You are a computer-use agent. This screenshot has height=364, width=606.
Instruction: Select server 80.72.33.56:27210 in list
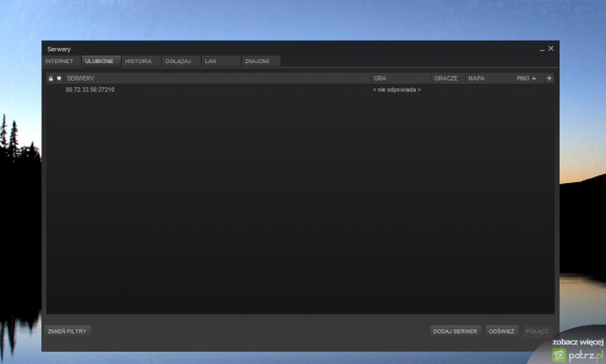coord(90,90)
